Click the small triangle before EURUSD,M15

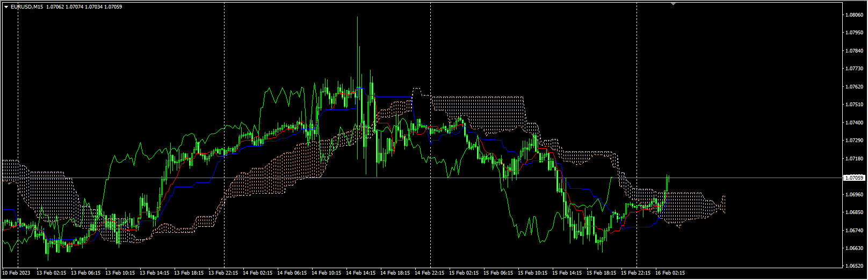point(6,7)
